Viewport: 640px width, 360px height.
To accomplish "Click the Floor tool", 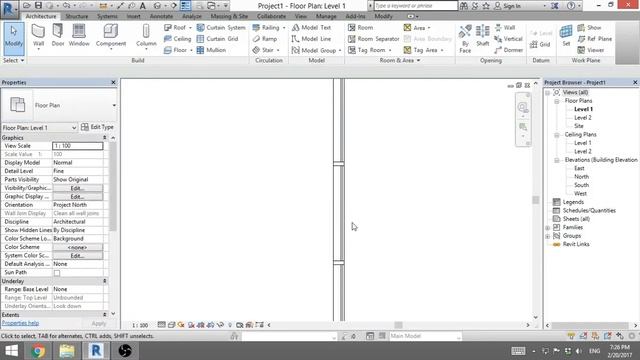I will click(x=177, y=50).
